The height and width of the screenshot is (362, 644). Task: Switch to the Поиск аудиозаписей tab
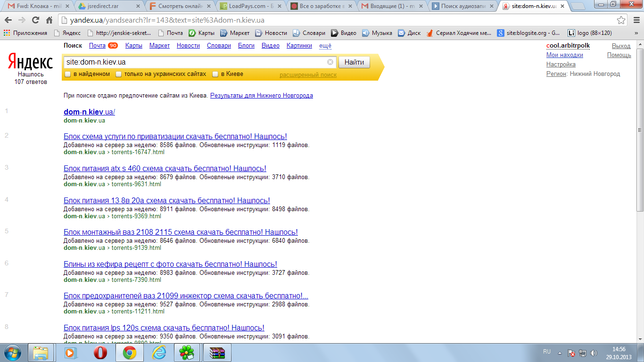462,7
